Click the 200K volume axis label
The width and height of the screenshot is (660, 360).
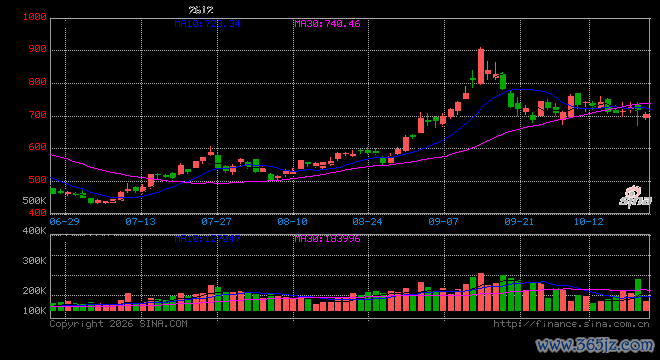coord(35,291)
